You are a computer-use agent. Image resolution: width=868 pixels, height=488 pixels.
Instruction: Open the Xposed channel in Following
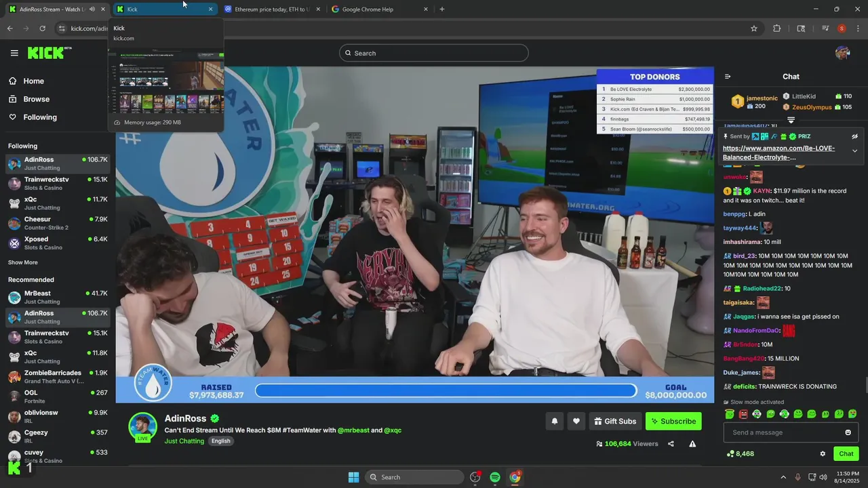point(58,243)
